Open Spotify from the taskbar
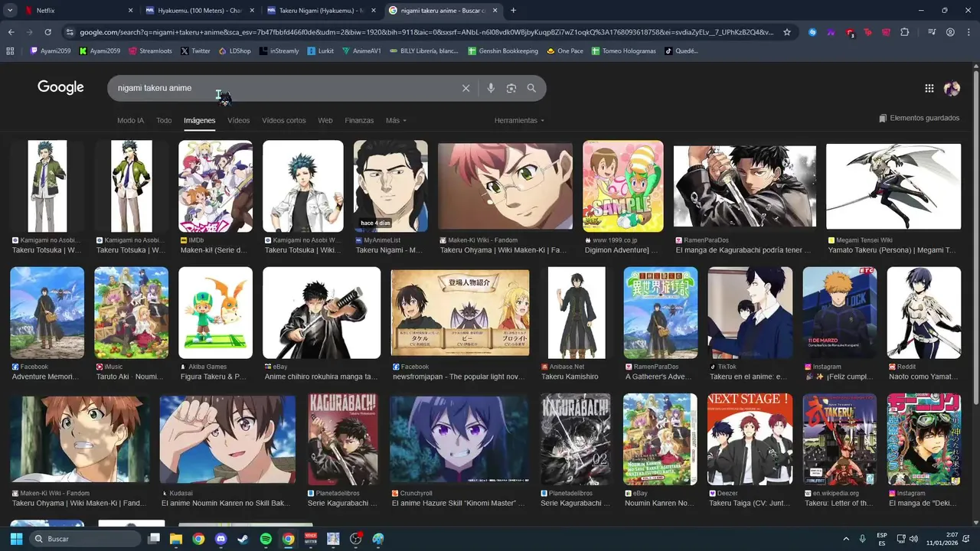The image size is (980, 551). click(x=266, y=539)
